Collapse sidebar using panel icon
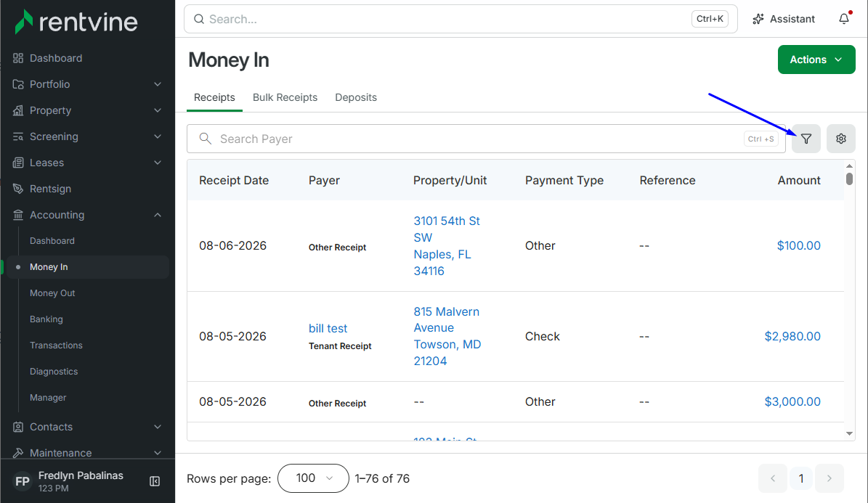 155,481
